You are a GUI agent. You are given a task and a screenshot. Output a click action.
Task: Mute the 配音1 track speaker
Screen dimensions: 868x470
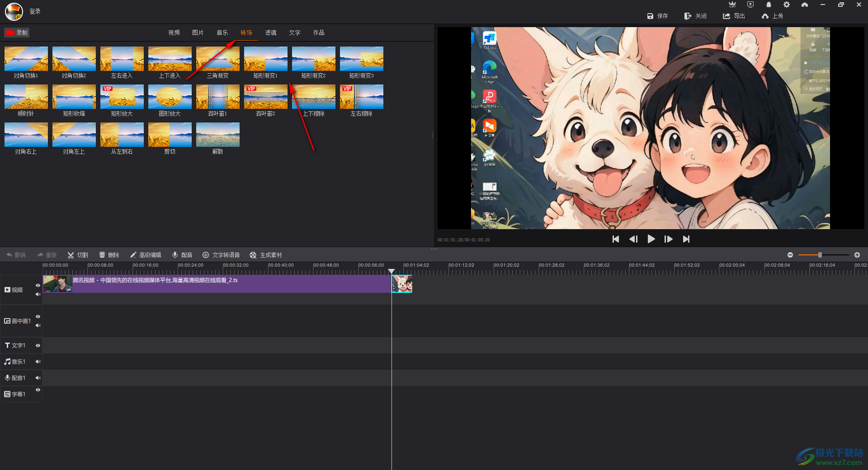(38, 378)
